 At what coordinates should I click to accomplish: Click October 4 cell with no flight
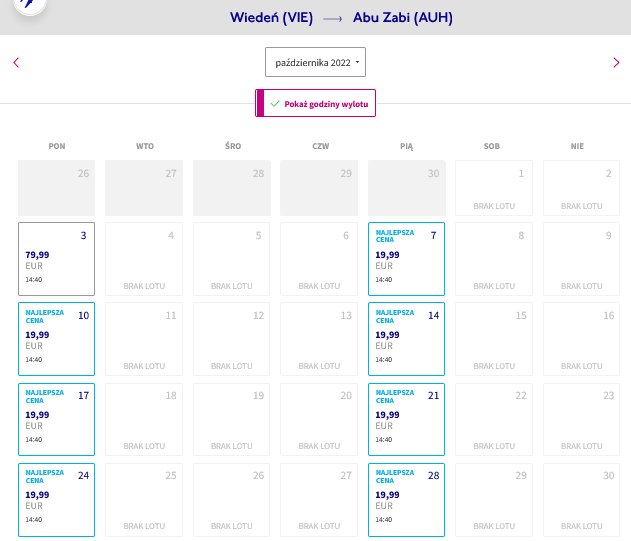[x=144, y=259]
